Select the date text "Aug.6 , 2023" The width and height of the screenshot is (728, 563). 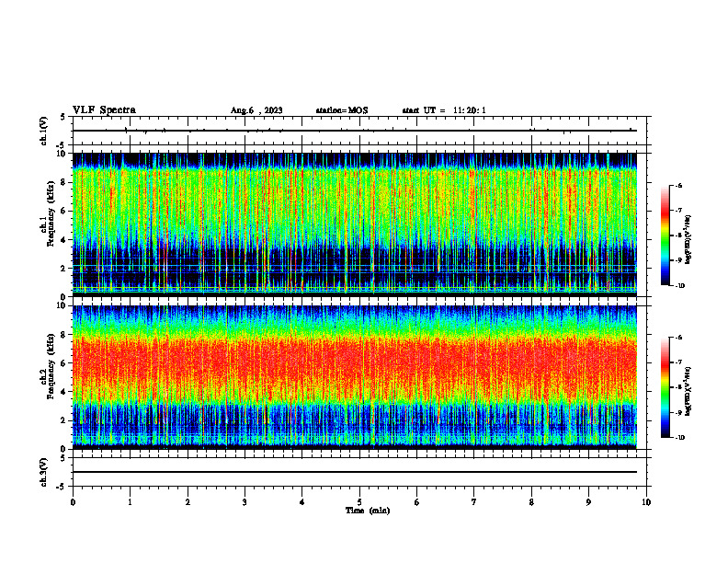click(x=256, y=110)
